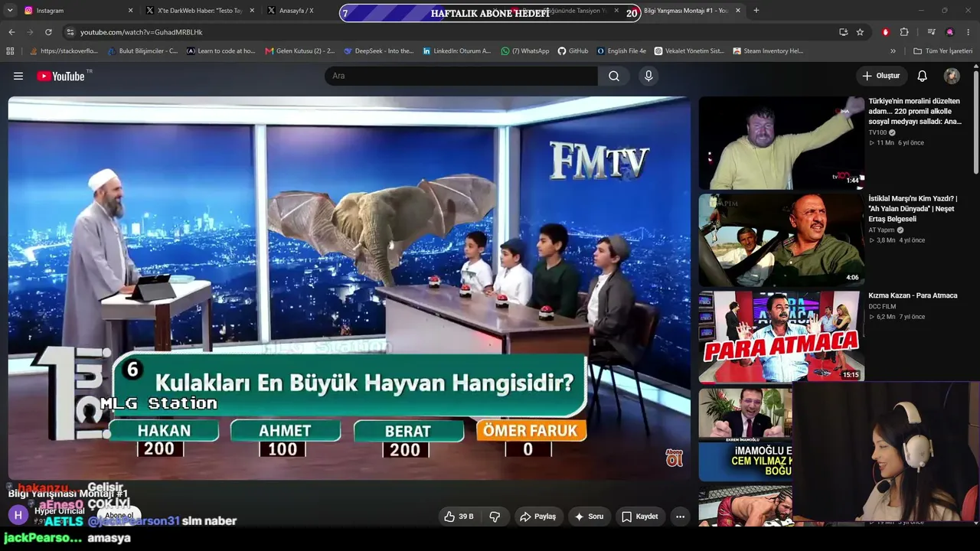Open the Bulut Bilişimciler bookmark
Viewport: 980px width, 551px height.
[x=142, y=51]
